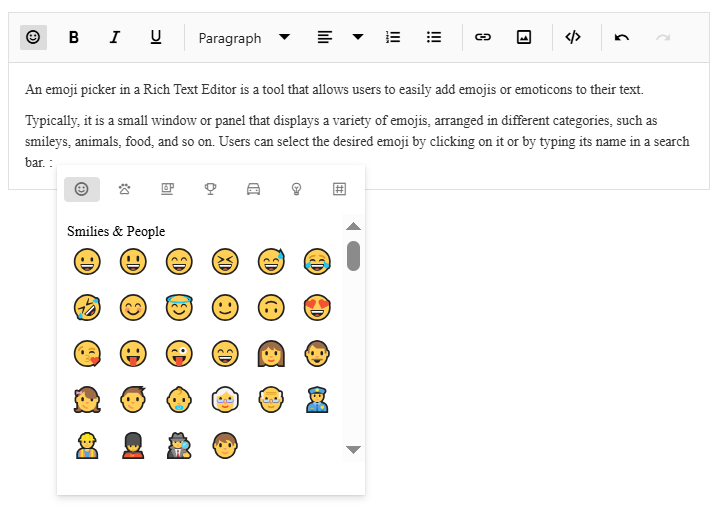The width and height of the screenshot is (720, 508).
Task: Toggle the emoji picker toolbar button
Action: [33, 37]
